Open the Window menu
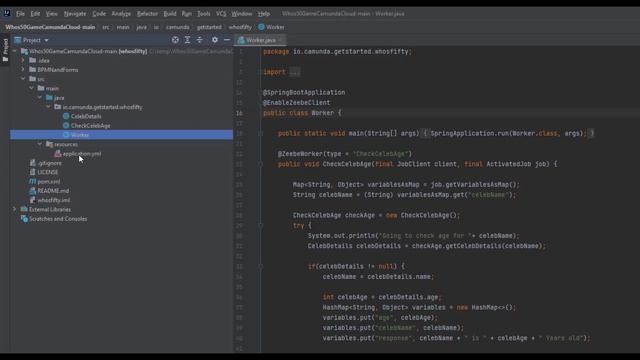The height and width of the screenshot is (360, 640). (242, 13)
